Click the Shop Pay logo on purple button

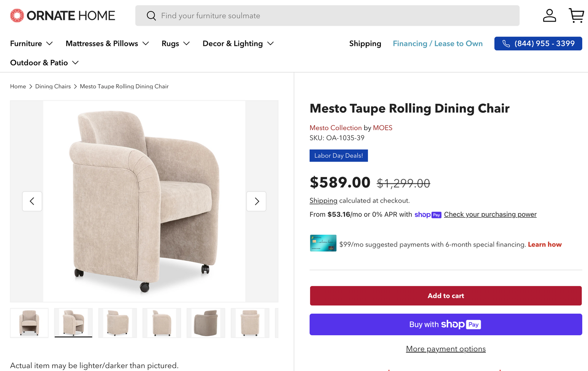point(460,324)
